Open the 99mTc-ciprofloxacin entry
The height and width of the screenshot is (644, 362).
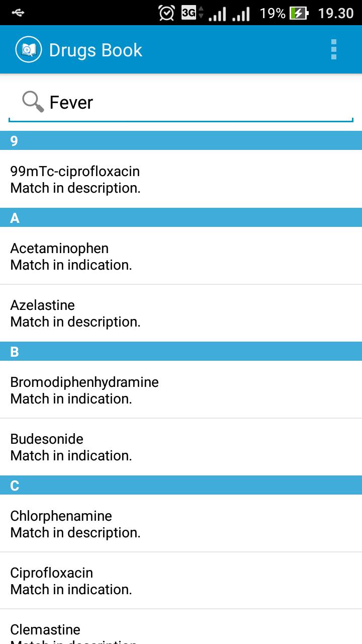[181, 179]
